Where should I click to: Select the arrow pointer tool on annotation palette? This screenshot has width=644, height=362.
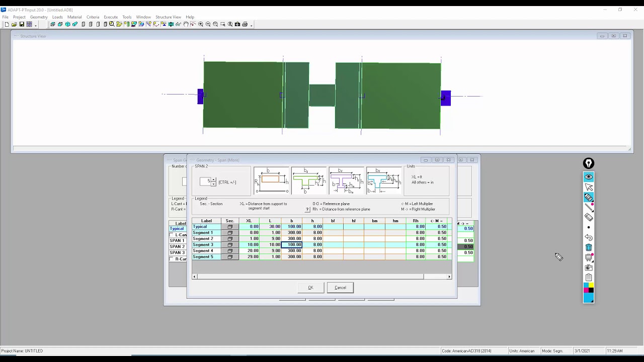(x=588, y=187)
